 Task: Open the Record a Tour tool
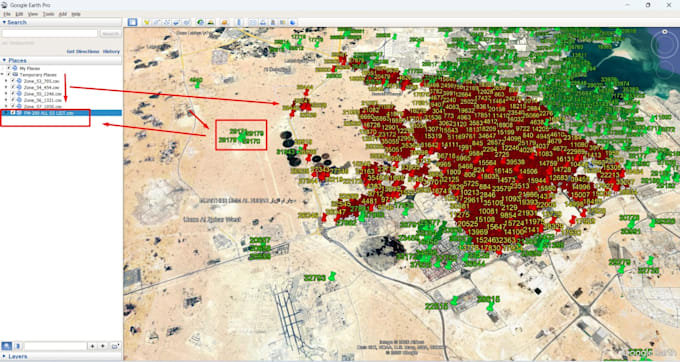pyautogui.click(x=186, y=22)
